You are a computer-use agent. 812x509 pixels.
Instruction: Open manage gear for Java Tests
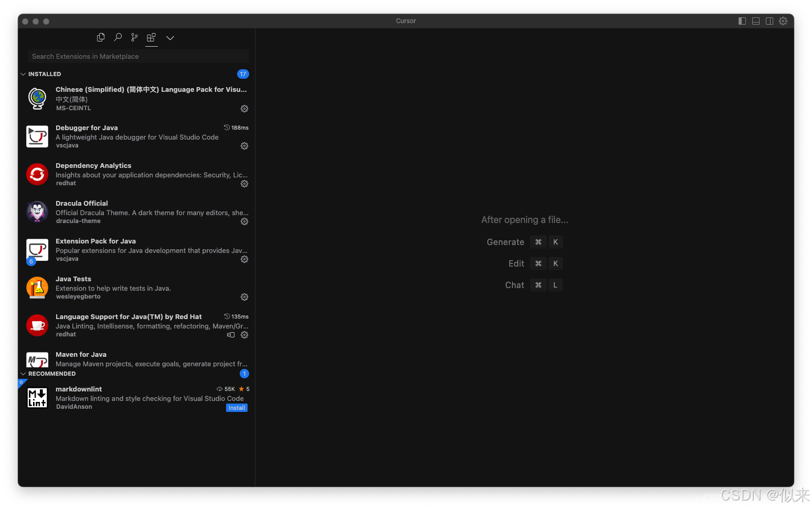(244, 297)
